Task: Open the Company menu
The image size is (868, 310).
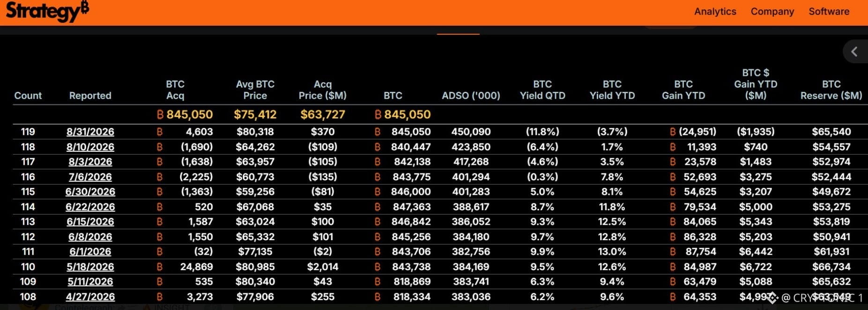Action: coord(772,12)
